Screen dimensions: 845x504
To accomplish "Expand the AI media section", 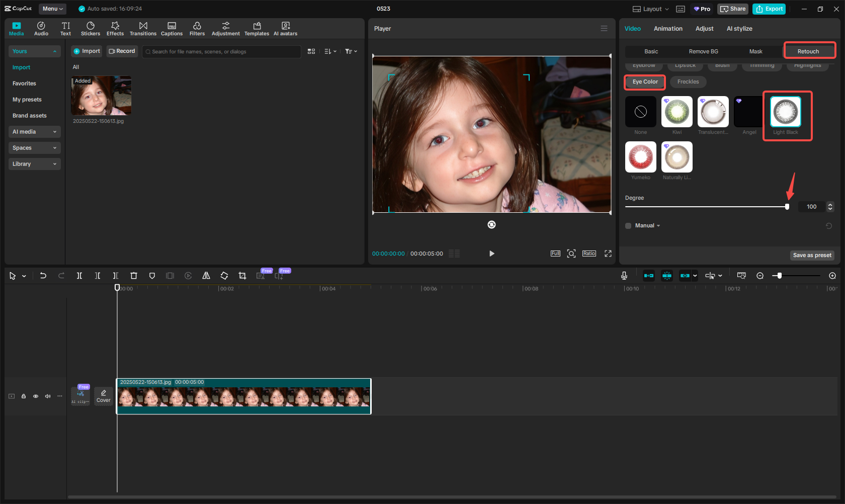I will 34,132.
